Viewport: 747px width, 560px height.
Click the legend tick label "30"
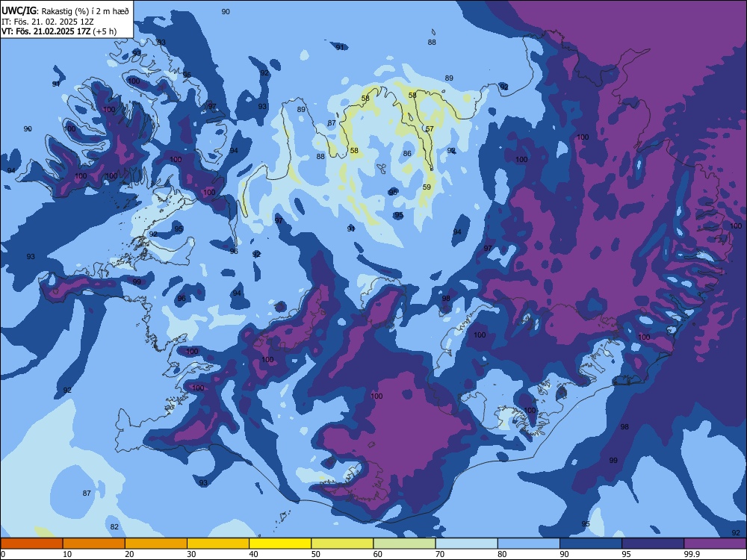point(191,554)
